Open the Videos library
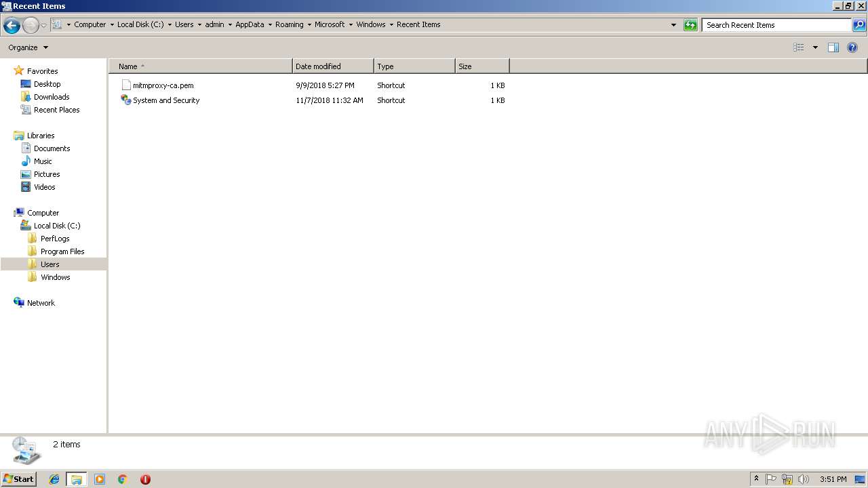This screenshot has height=488, width=868. (45, 187)
